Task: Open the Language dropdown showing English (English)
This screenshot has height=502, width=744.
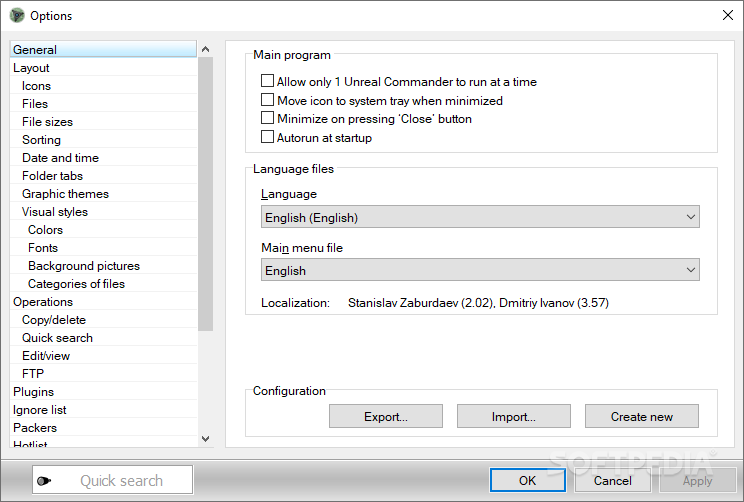Action: (480, 217)
